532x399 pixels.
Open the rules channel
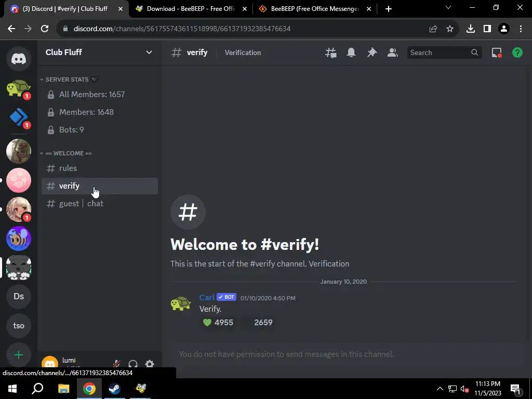[x=100, y=168]
